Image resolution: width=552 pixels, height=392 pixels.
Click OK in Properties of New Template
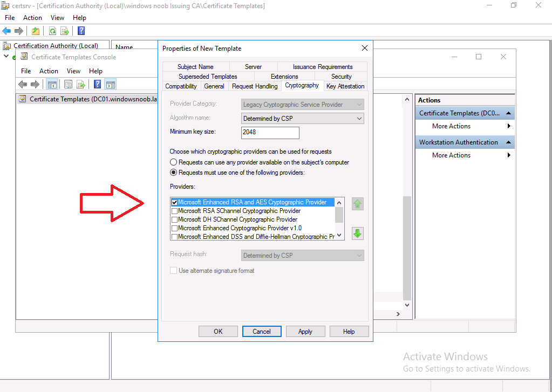pos(219,332)
